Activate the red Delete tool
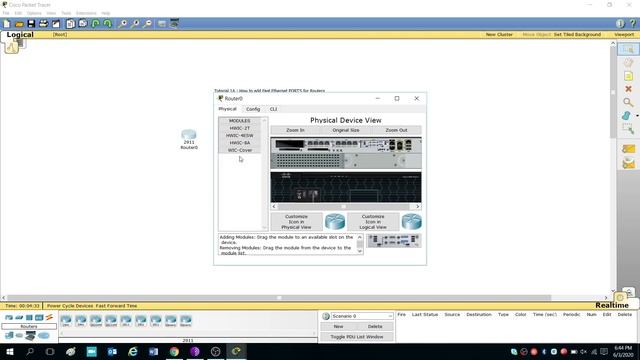This screenshot has width=640, height=360. (628, 89)
